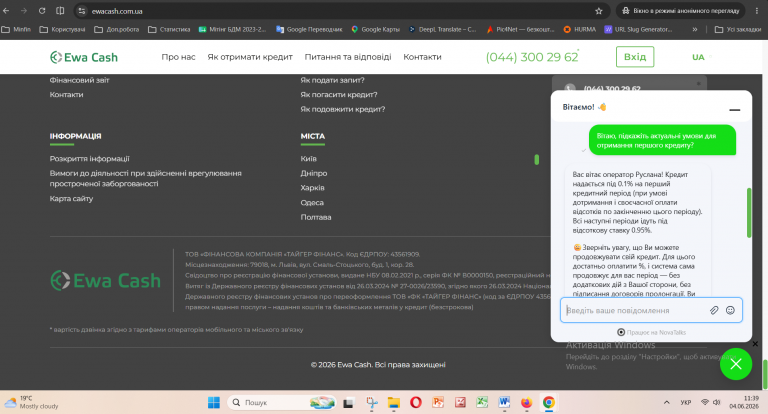The image size is (768, 414).
Task: Open Усі закладки folder
Action: tap(738, 29)
